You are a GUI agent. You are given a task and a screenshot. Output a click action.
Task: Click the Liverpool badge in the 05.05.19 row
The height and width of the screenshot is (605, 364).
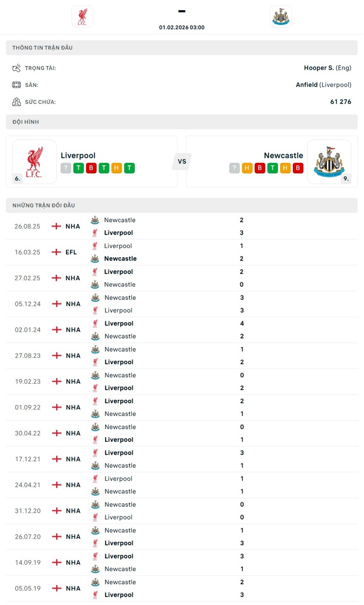pos(96,595)
